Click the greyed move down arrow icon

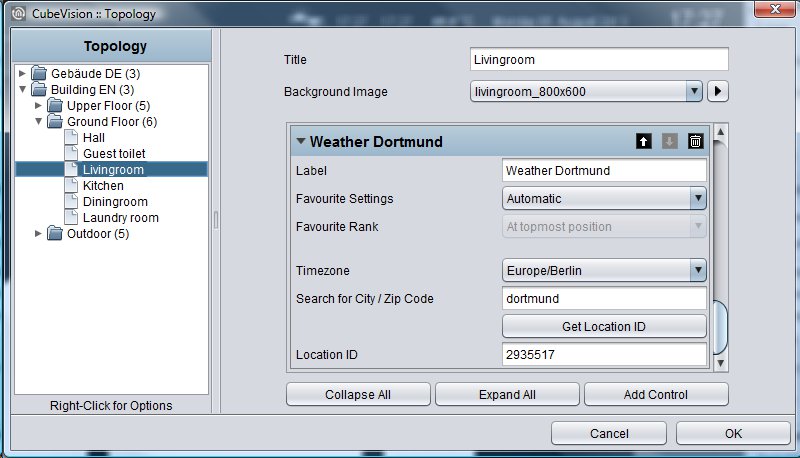669,141
